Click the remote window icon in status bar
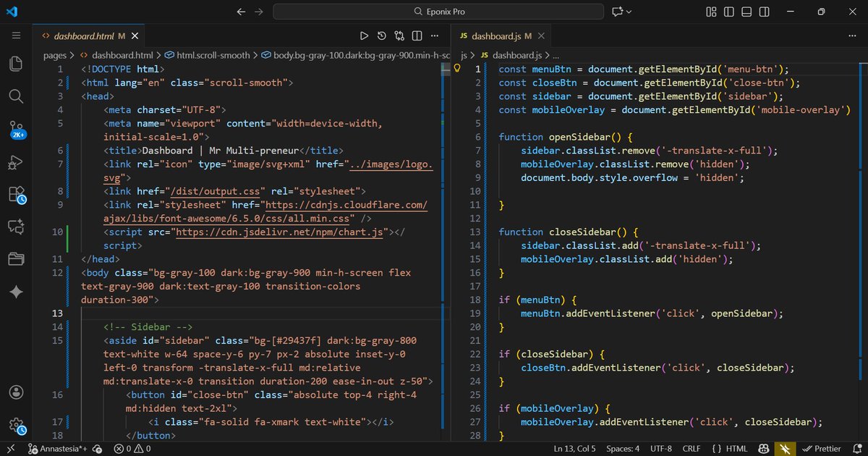The height and width of the screenshot is (456, 868). click(10, 449)
